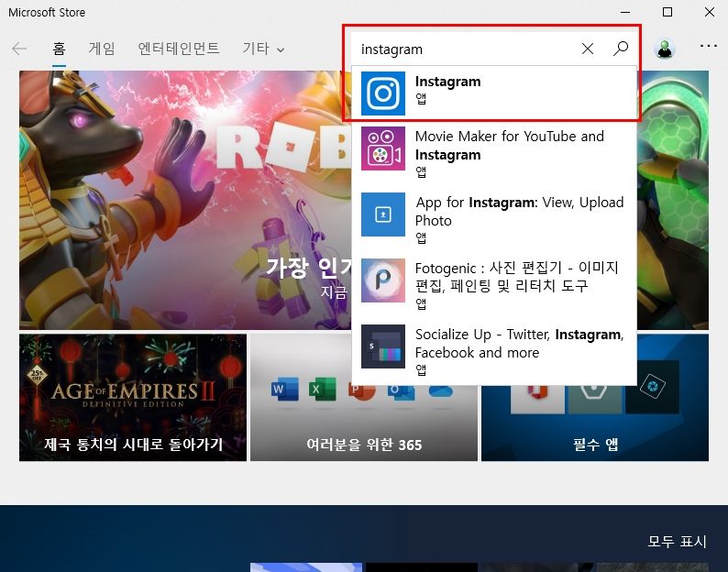Image resolution: width=728 pixels, height=572 pixels.
Task: Expand the 기타 dropdown menu
Action: click(263, 49)
